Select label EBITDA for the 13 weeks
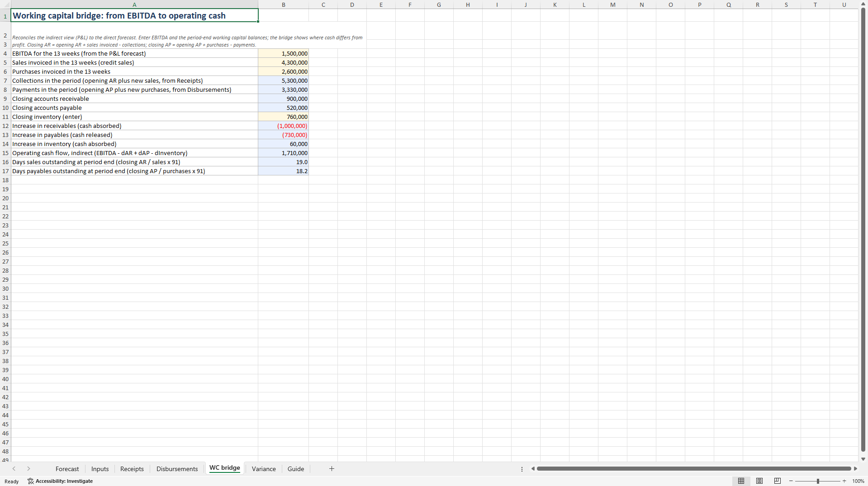868x486 pixels. point(134,53)
